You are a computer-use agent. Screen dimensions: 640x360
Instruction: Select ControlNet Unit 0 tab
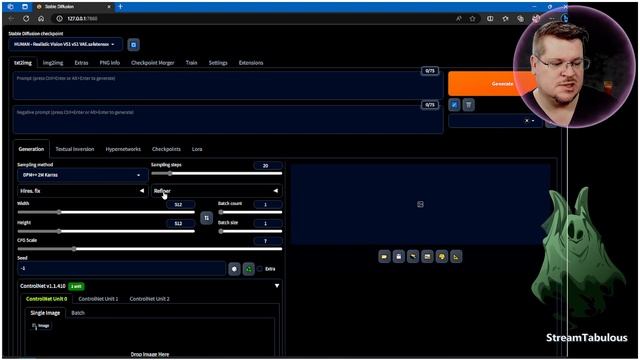[47, 299]
